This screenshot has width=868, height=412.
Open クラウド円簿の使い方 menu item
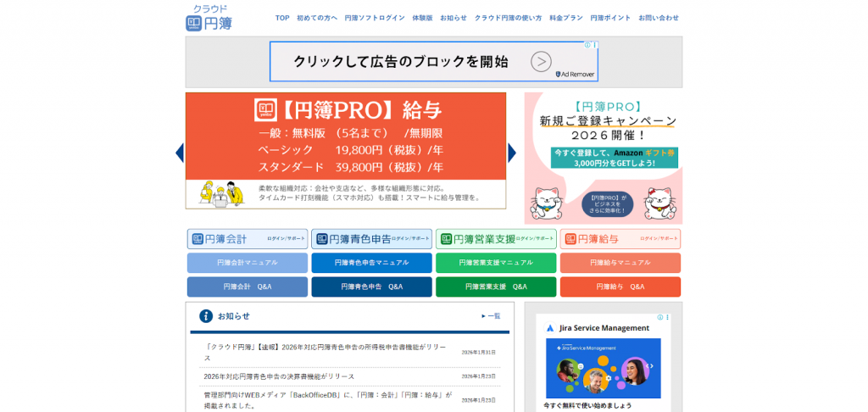508,18
